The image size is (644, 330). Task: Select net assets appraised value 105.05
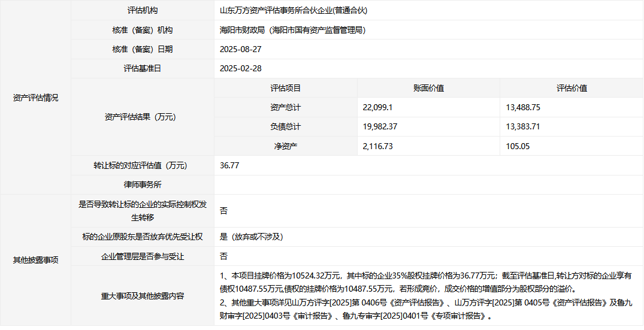point(518,146)
